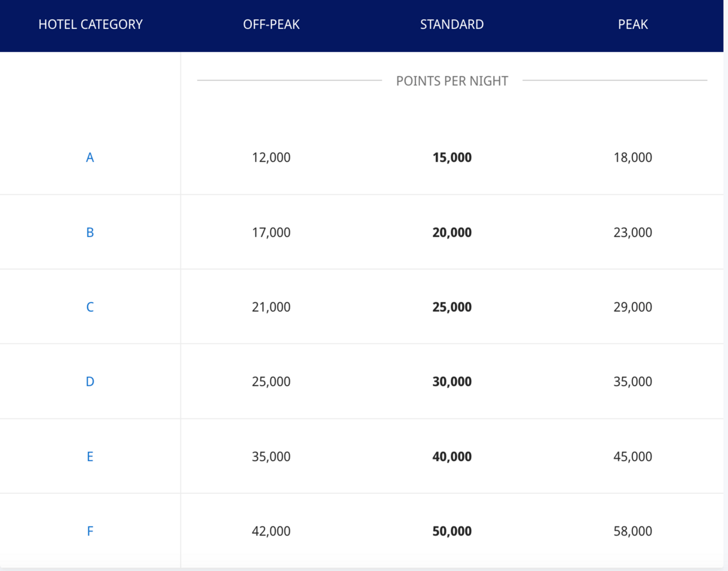Click the OFF-PEAK column header
Image resolution: width=728 pixels, height=571 pixels.
(x=271, y=24)
